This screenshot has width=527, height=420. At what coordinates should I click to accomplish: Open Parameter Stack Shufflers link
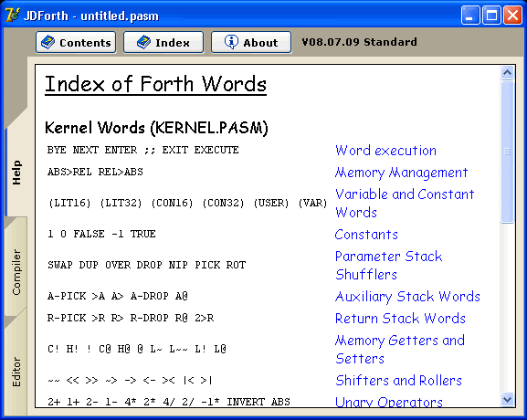click(388, 266)
